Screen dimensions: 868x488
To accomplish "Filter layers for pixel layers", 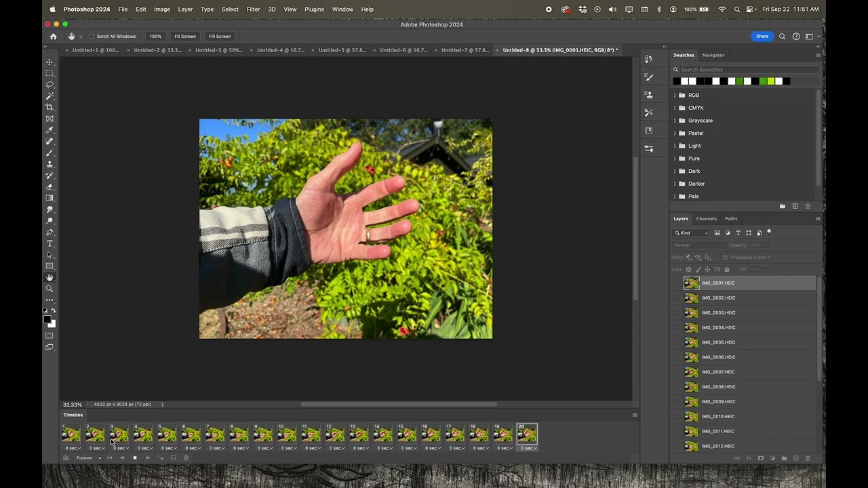I will [x=717, y=232].
